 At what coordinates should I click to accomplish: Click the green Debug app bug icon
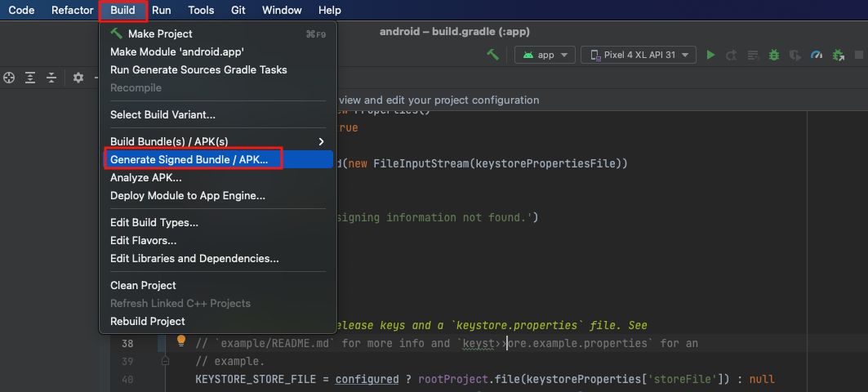pyautogui.click(x=774, y=55)
